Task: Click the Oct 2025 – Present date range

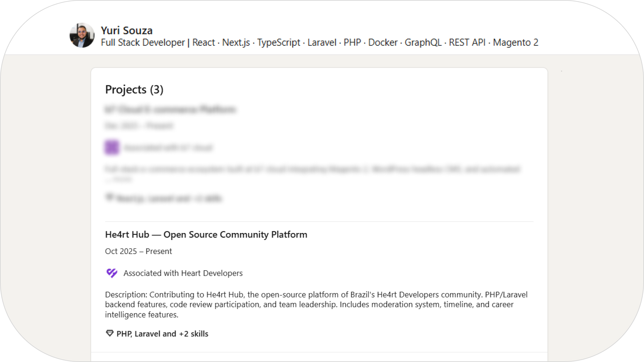Action: 138,251
